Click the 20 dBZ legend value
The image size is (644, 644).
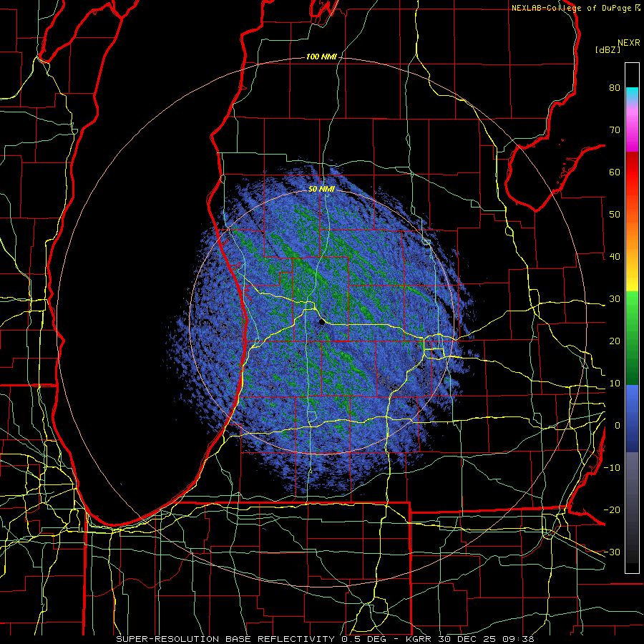coord(615,341)
